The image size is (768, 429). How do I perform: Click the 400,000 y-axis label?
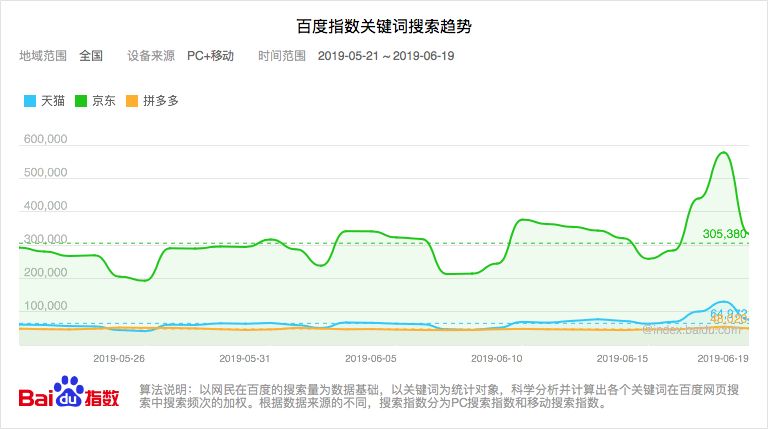[46, 206]
